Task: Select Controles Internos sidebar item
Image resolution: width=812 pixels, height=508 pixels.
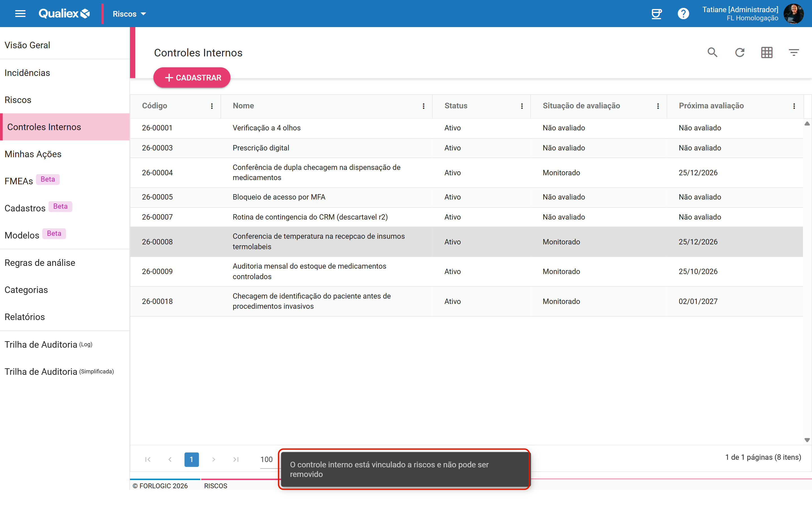Action: click(x=65, y=127)
